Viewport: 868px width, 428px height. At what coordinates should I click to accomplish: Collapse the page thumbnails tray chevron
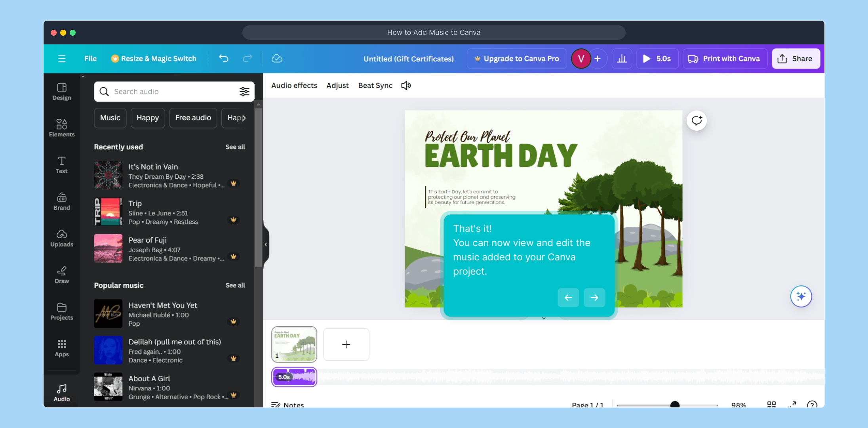[544, 318]
